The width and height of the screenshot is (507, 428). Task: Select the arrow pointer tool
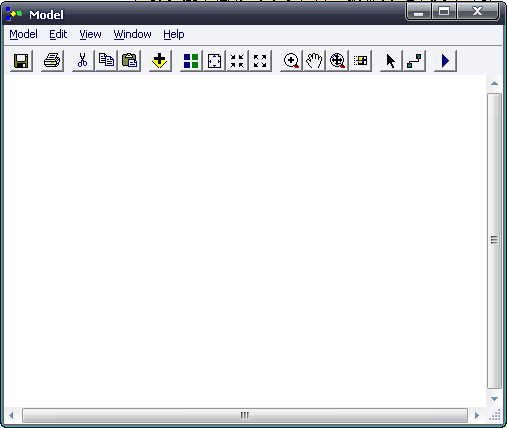pyautogui.click(x=391, y=61)
